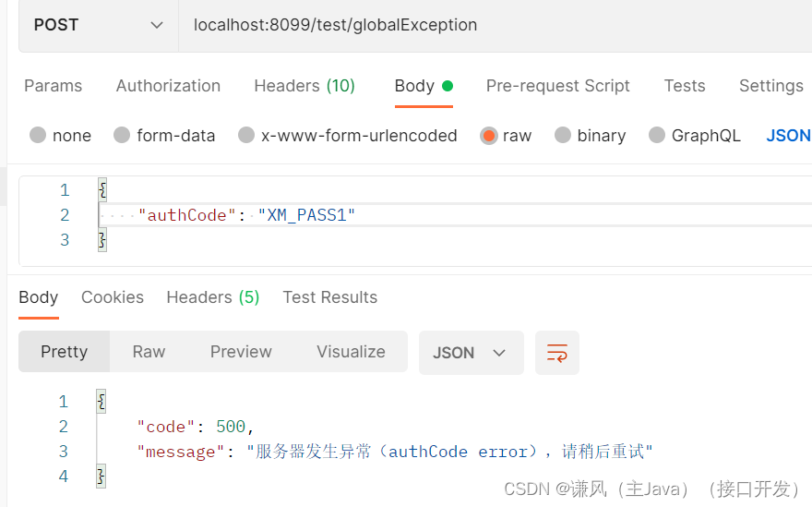The image size is (812, 507).
Task: Collapse the response JSON opening brace
Action: tap(101, 401)
